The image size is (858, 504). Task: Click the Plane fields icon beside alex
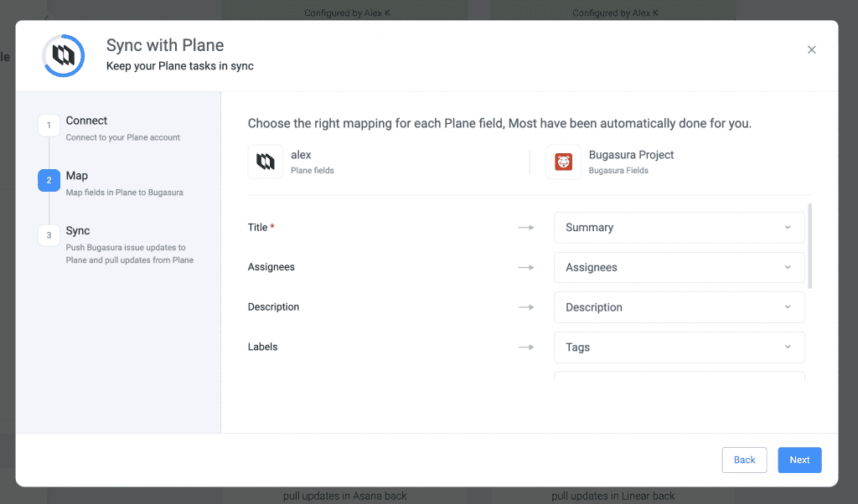tap(266, 162)
